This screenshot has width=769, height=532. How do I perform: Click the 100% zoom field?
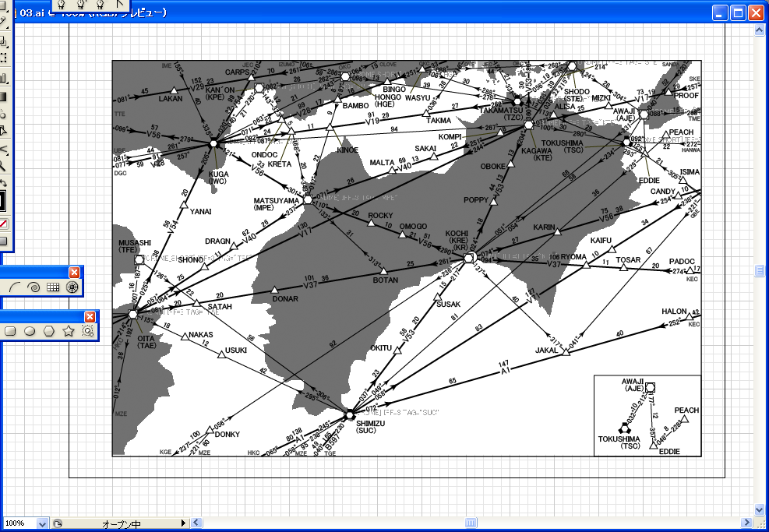19,523
